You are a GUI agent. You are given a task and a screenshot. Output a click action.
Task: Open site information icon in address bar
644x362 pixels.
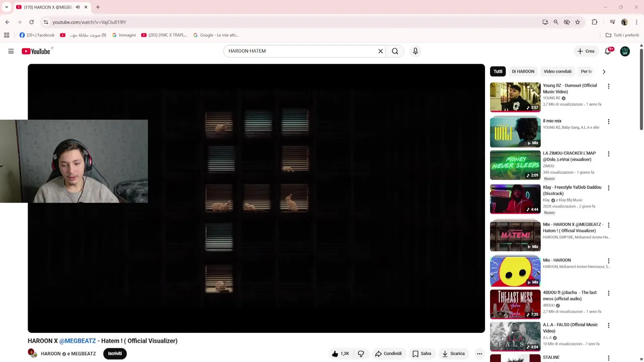pos(46,22)
